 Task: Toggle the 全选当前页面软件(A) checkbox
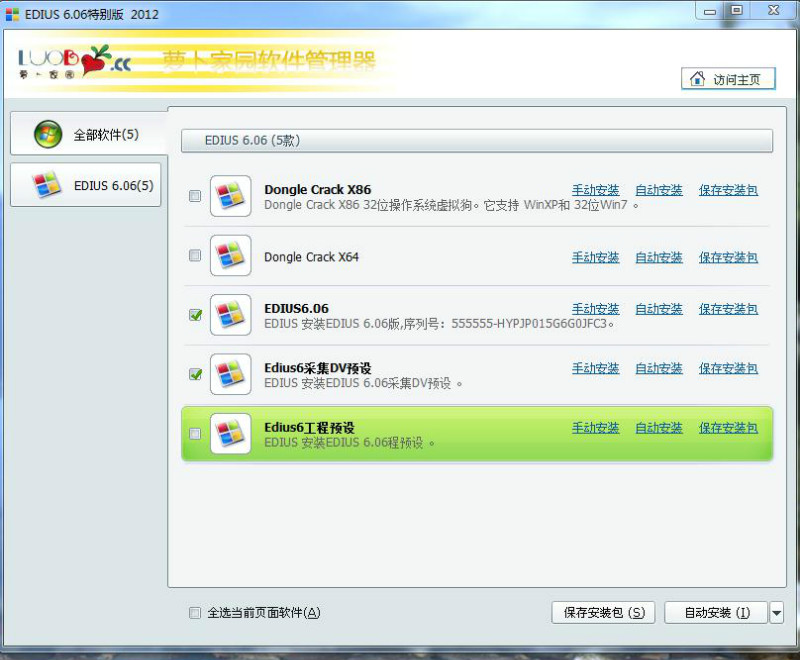coord(195,613)
